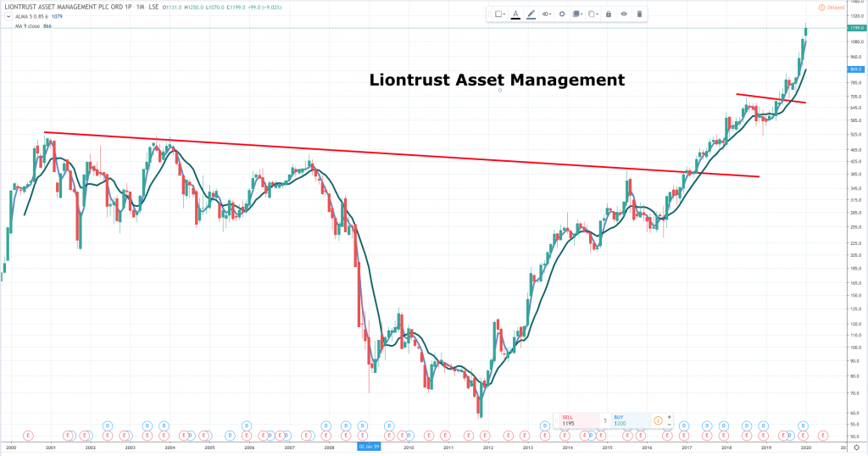
Task: Select the ALMA 5 0.85 6 indicator label
Action: coord(32,17)
